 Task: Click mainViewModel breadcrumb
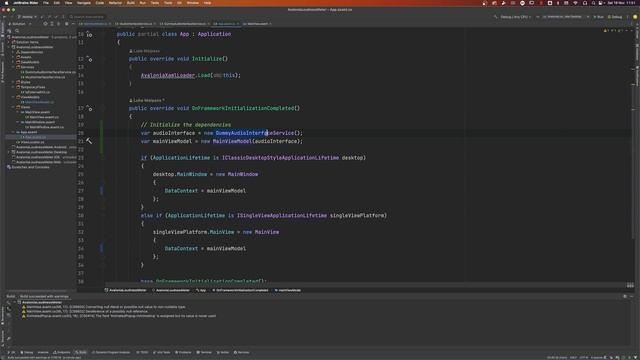pyautogui.click(x=288, y=290)
